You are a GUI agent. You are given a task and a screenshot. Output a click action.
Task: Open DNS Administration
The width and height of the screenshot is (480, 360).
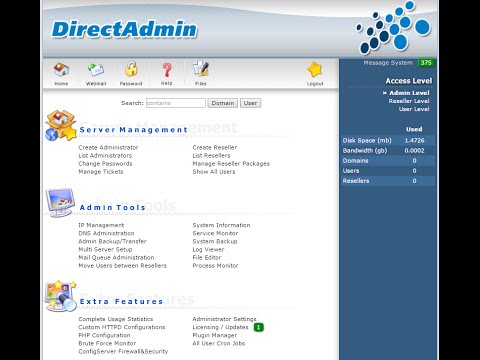coord(106,233)
